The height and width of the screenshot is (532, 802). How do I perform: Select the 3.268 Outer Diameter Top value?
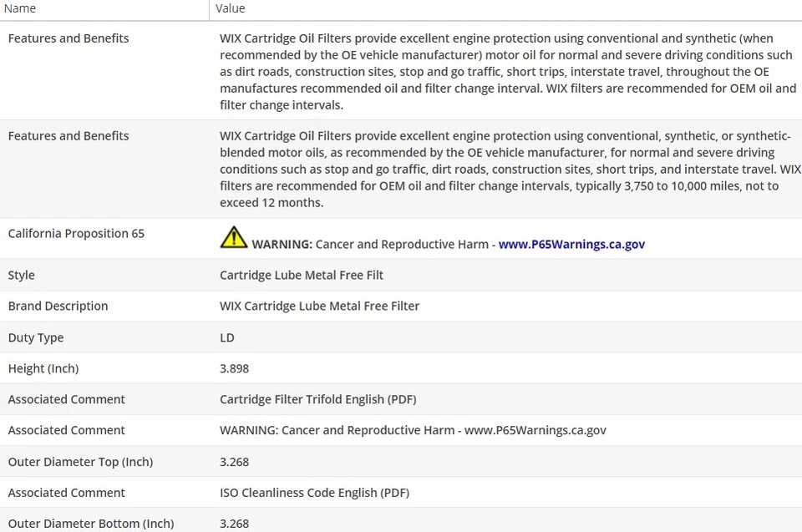point(234,463)
